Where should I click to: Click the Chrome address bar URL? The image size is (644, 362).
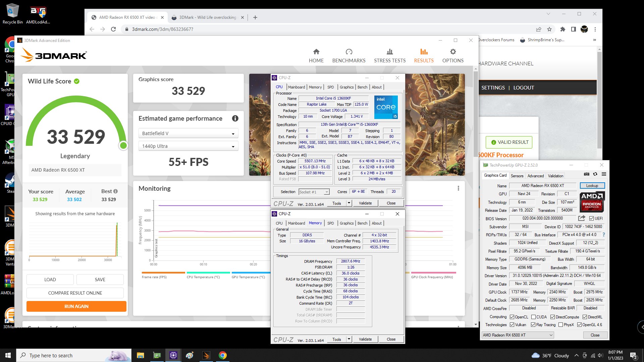coord(162,29)
